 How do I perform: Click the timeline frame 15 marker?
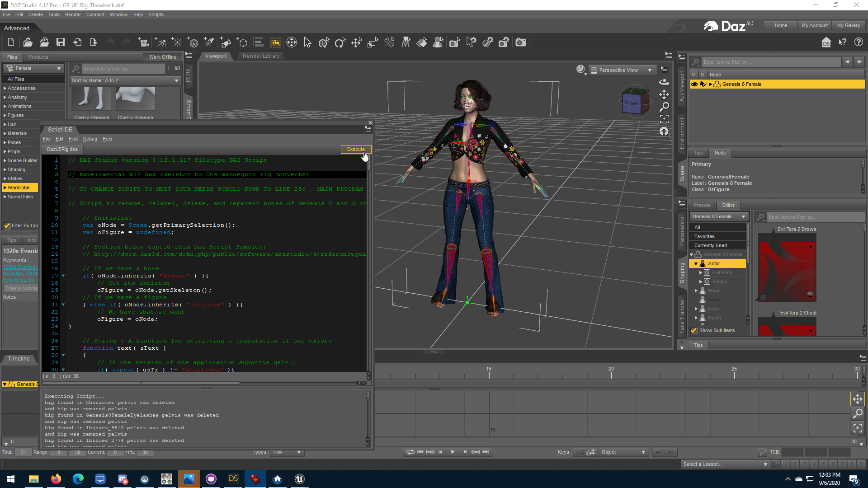tap(489, 372)
